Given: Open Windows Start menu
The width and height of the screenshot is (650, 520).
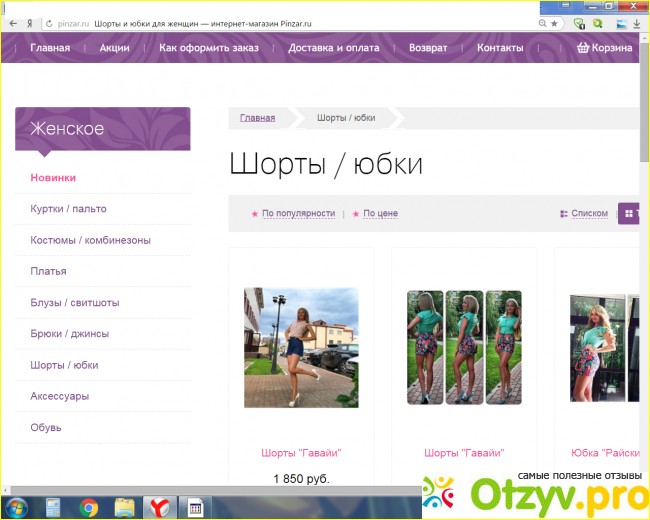Looking at the screenshot, I should pyautogui.click(x=17, y=507).
